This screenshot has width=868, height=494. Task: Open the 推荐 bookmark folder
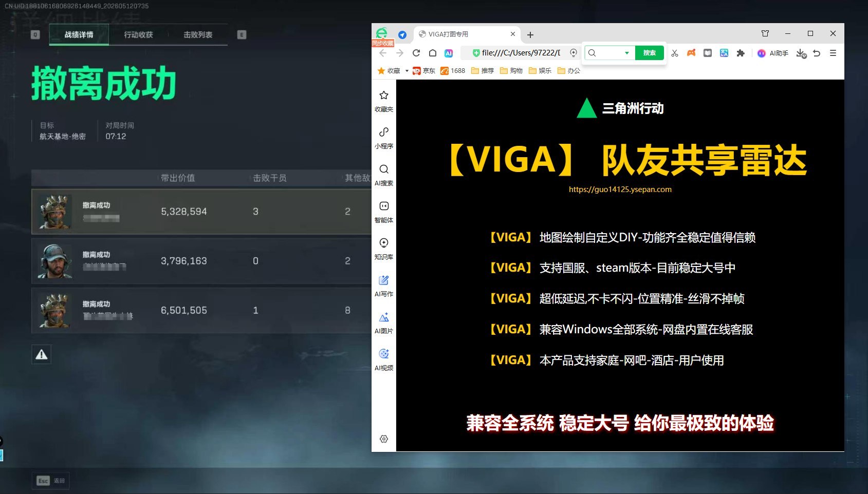(483, 71)
